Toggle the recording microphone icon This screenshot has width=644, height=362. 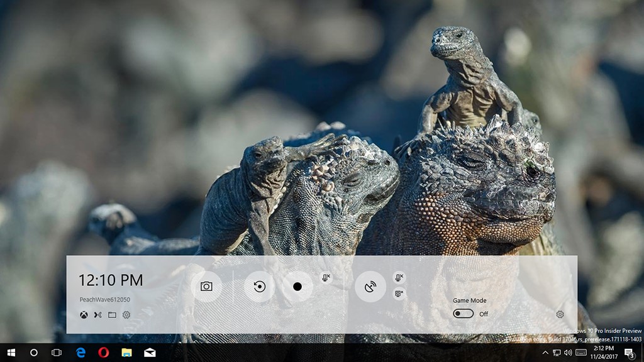click(x=326, y=278)
